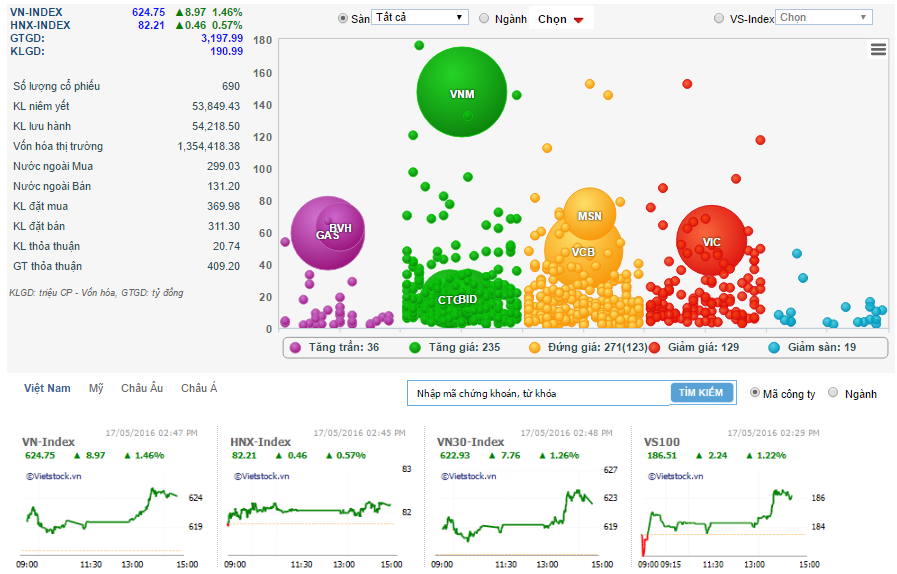
Task: Toggle Đứng giá: 271(123) legend entry
Action: [588, 347]
